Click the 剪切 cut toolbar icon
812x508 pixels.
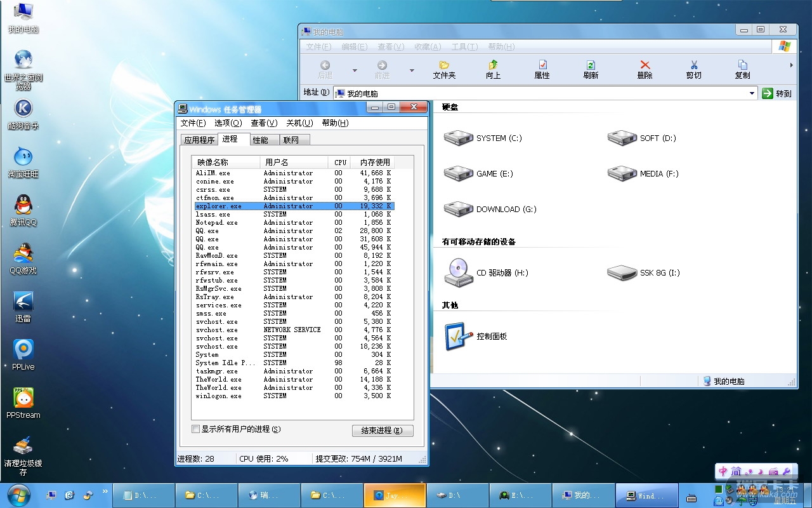693,69
